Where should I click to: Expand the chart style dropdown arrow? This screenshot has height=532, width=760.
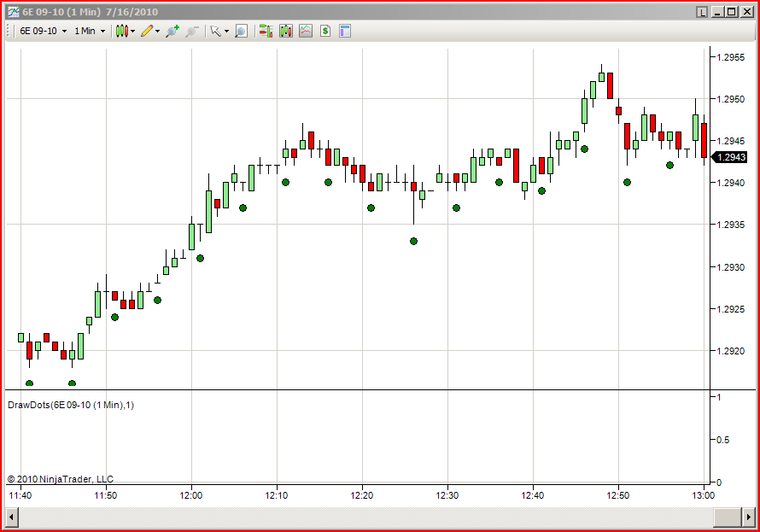(x=133, y=32)
